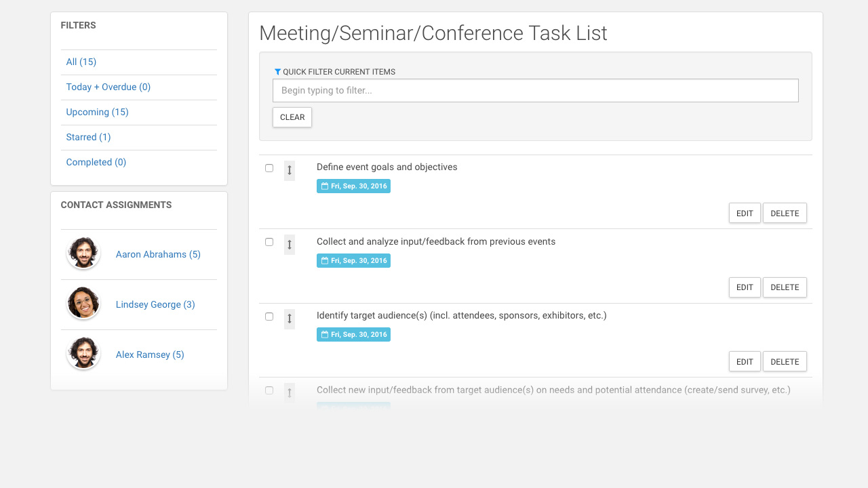
Task: Mark Collect and analyze input task complete
Action: 269,242
